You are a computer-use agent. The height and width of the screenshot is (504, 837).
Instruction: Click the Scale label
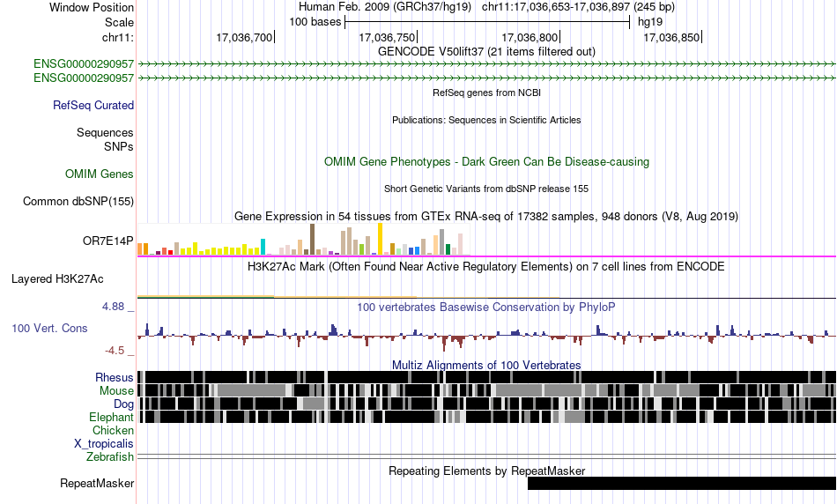[119, 22]
